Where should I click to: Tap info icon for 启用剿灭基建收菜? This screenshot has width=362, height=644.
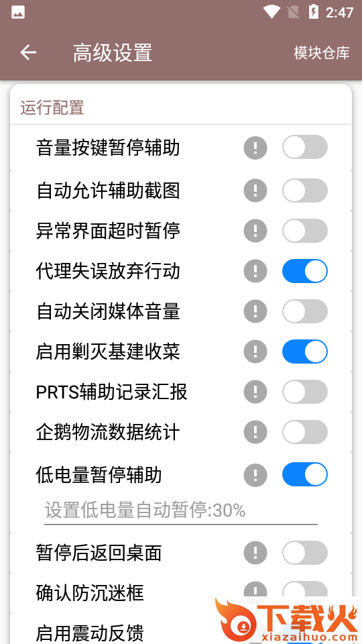point(255,352)
